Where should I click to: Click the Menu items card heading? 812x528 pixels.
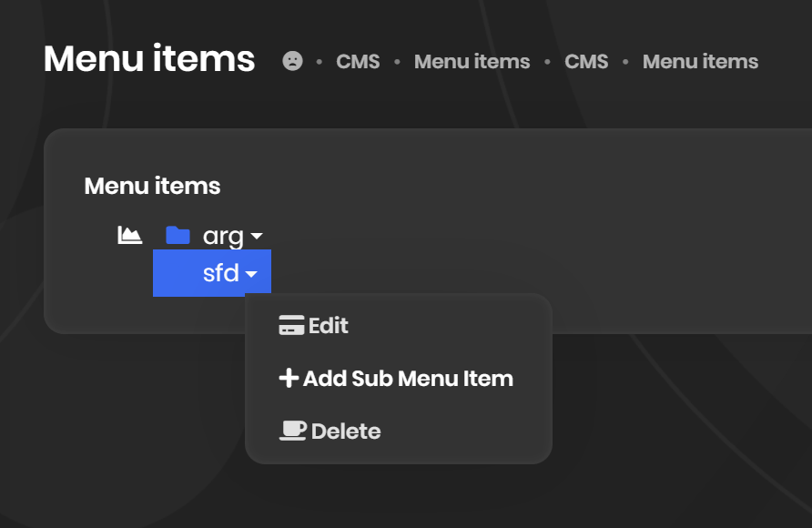tap(152, 187)
